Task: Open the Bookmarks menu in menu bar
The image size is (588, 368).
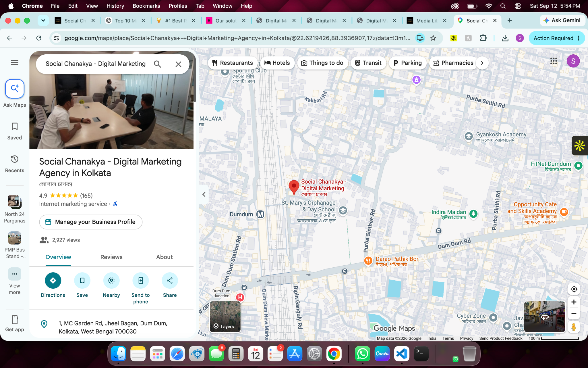Action: point(146,6)
